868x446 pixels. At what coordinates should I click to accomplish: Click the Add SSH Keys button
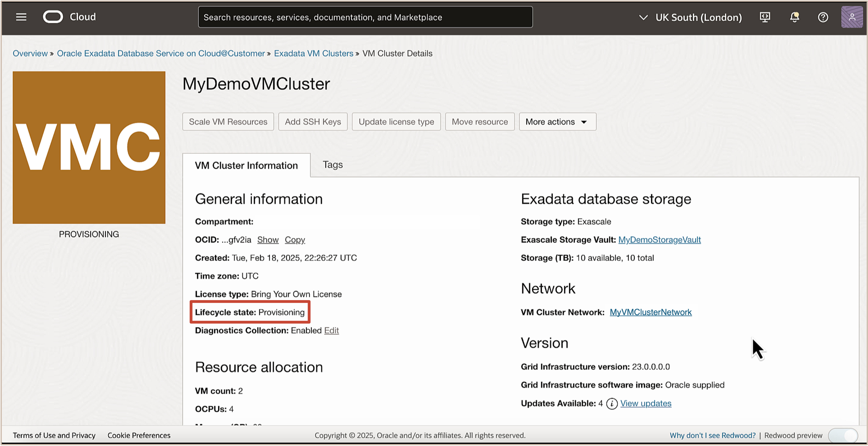(313, 122)
